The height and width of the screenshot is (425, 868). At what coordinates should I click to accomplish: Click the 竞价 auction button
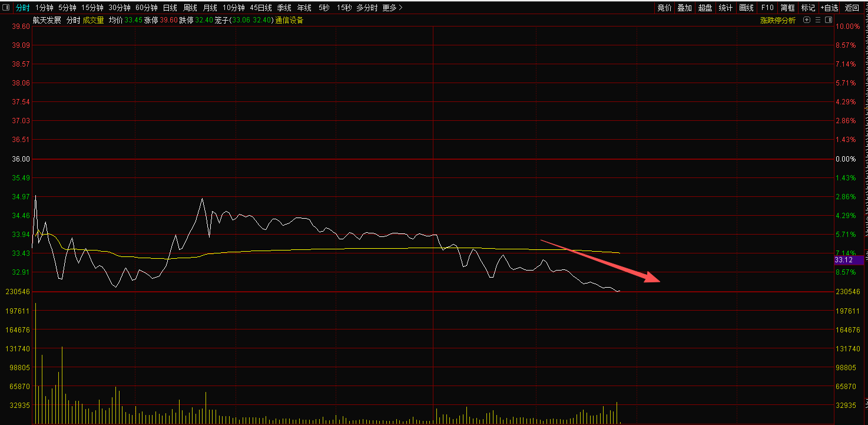tap(664, 8)
